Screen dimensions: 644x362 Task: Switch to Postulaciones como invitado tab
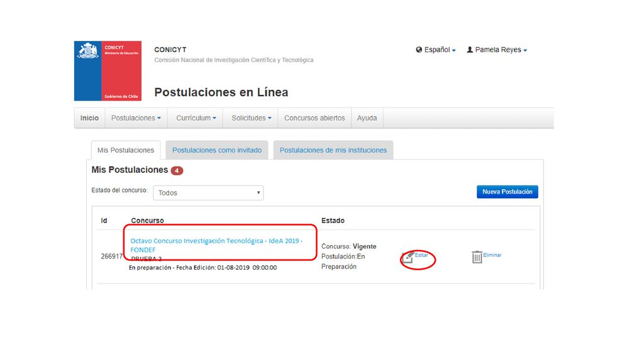(217, 150)
